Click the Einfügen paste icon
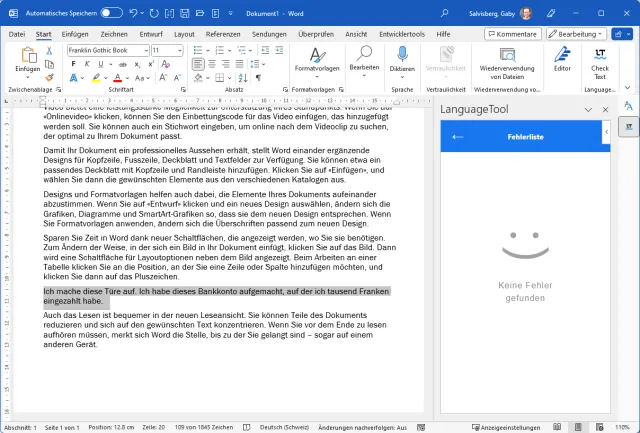Viewport: 640px width, 433px height. (x=27, y=57)
